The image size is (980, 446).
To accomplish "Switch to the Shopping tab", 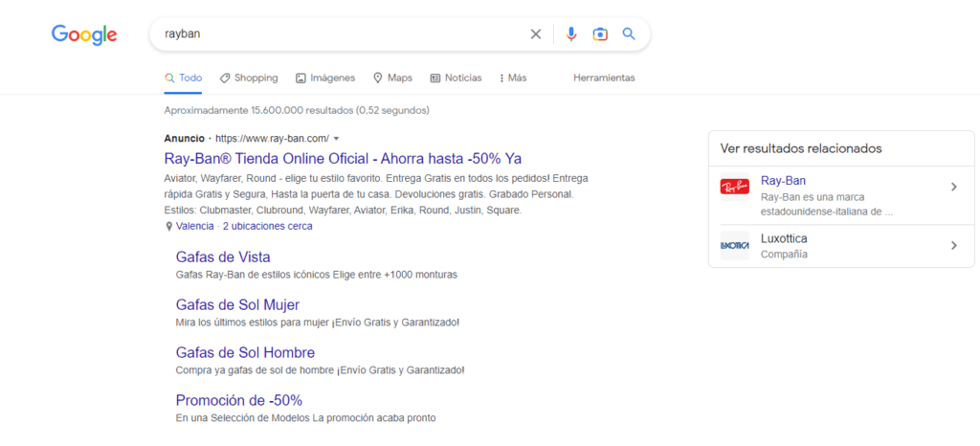I will click(249, 78).
